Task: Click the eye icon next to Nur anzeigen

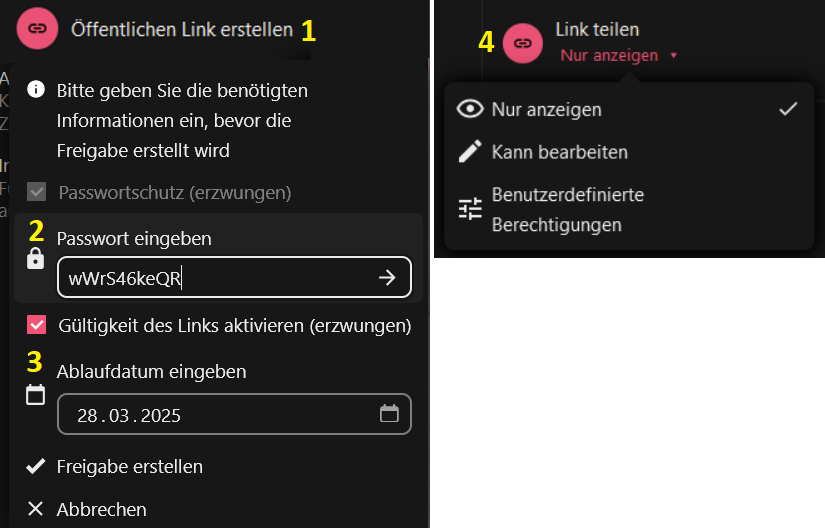Action: point(470,109)
